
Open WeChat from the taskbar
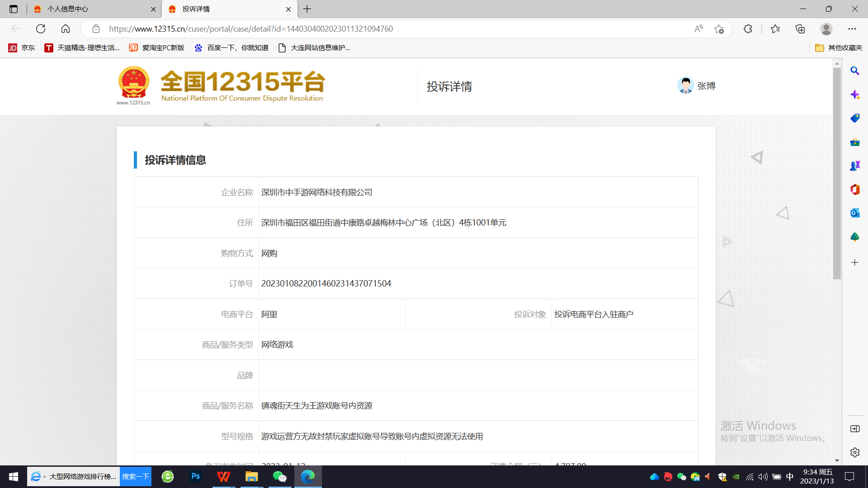[280, 476]
